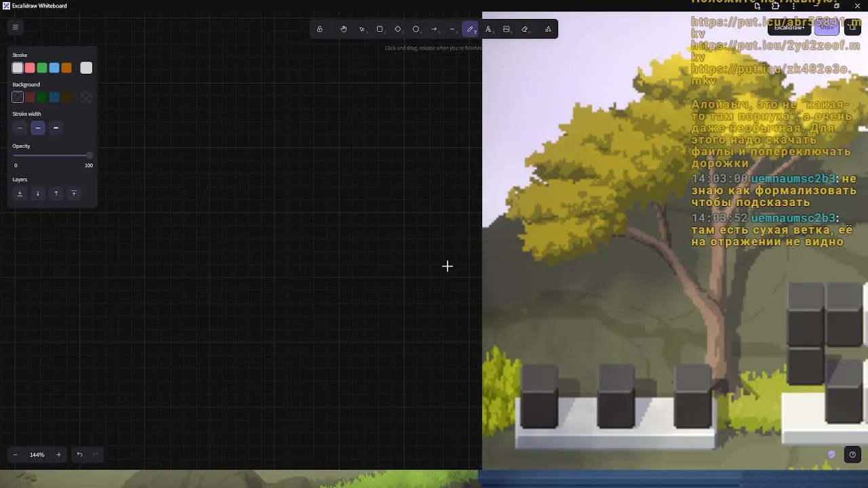
Task: Open the Excalidraw hamburger main menu
Action: pyautogui.click(x=15, y=27)
